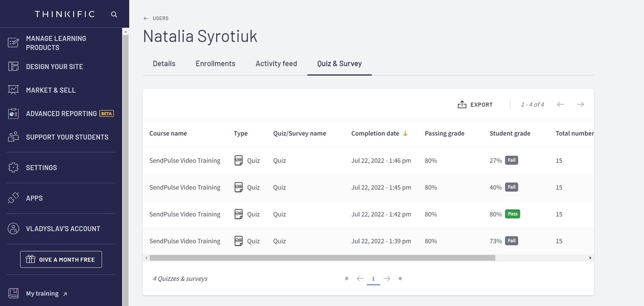The image size is (644, 306).
Task: Select page 1 in pagination
Action: (373, 279)
